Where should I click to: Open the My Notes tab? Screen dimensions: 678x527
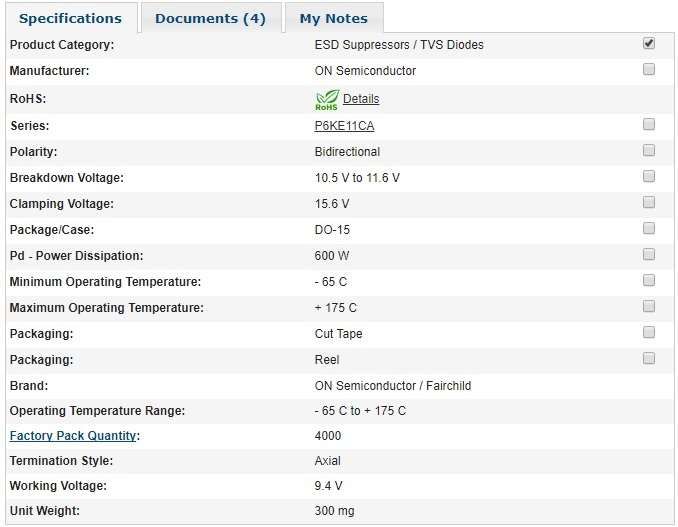point(333,18)
